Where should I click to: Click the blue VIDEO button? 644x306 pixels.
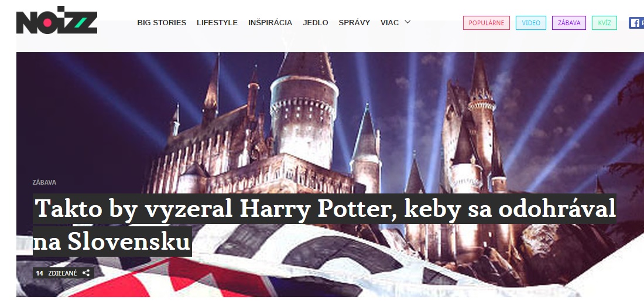(x=531, y=23)
